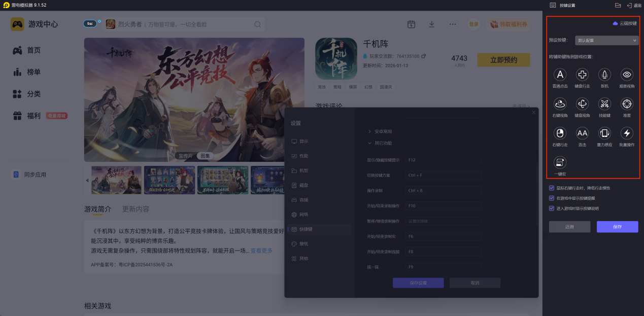This screenshot has width=644, height=316.
Task: Close the 设置 settings dialog
Action: click(533, 112)
